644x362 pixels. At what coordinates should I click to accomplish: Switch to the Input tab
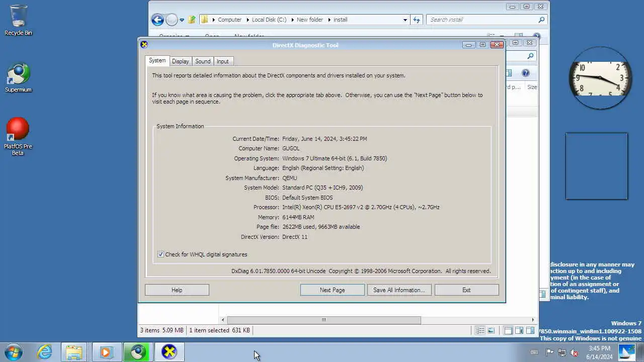[222, 61]
